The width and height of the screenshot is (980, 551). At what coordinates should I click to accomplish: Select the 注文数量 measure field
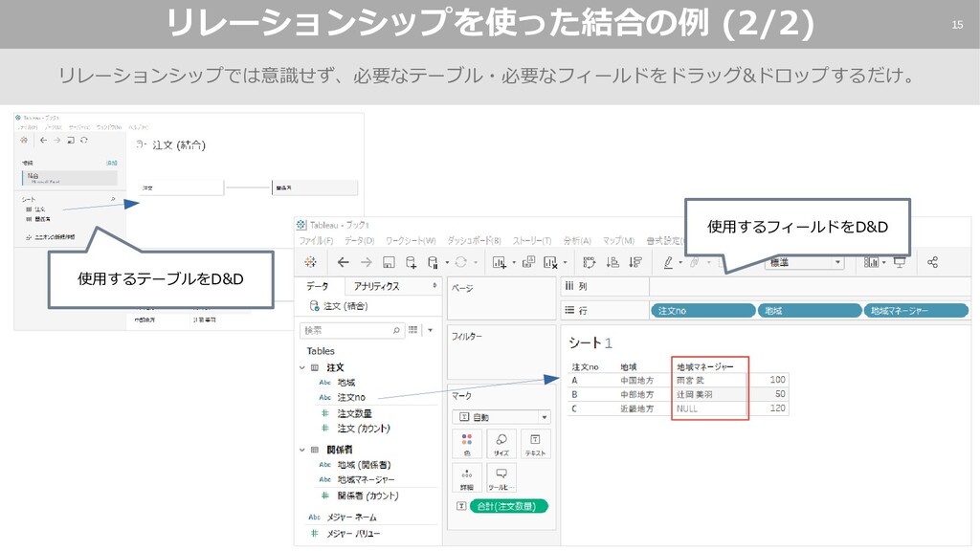tap(354, 413)
